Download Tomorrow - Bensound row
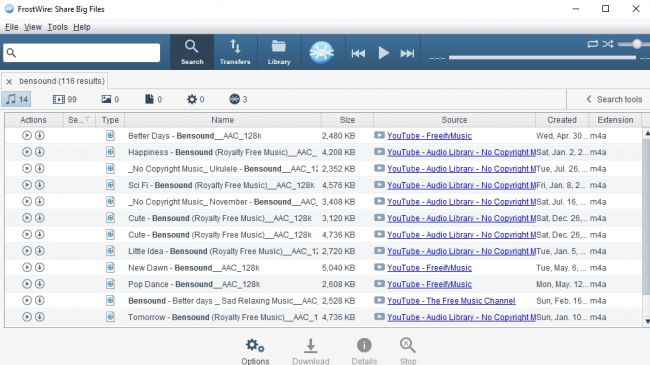The image size is (650, 365). [40, 317]
